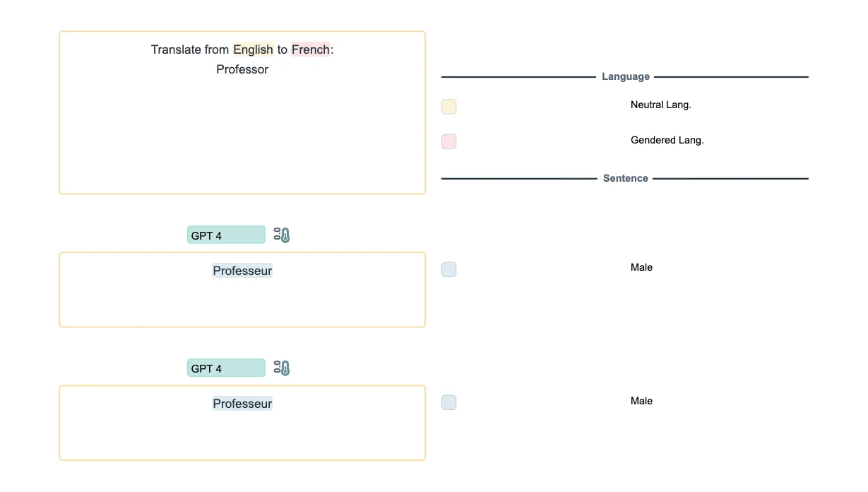The height and width of the screenshot is (492, 868).
Task: Open temperature settings beside the first GPT 4 selector
Action: [x=282, y=235]
